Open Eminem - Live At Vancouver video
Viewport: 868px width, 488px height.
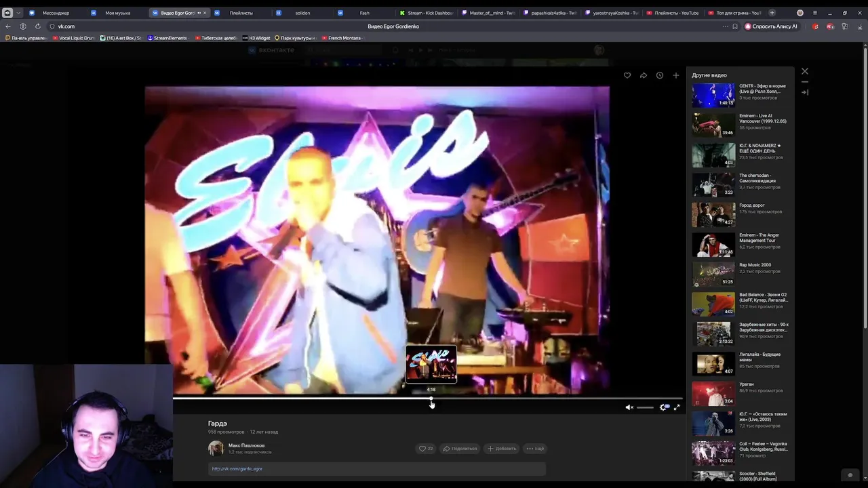coord(740,125)
